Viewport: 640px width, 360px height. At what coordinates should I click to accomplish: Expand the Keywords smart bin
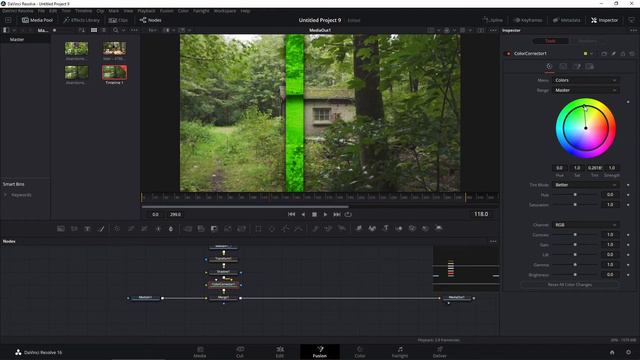5,195
